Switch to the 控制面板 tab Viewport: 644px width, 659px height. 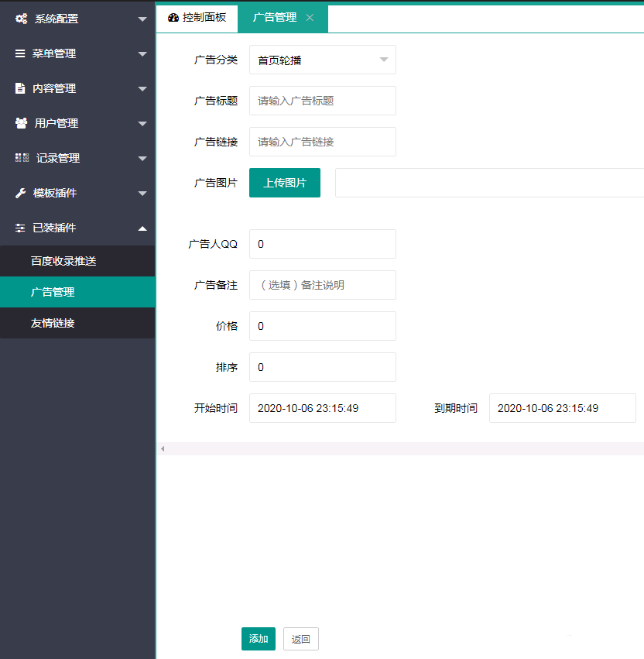pyautogui.click(x=197, y=18)
